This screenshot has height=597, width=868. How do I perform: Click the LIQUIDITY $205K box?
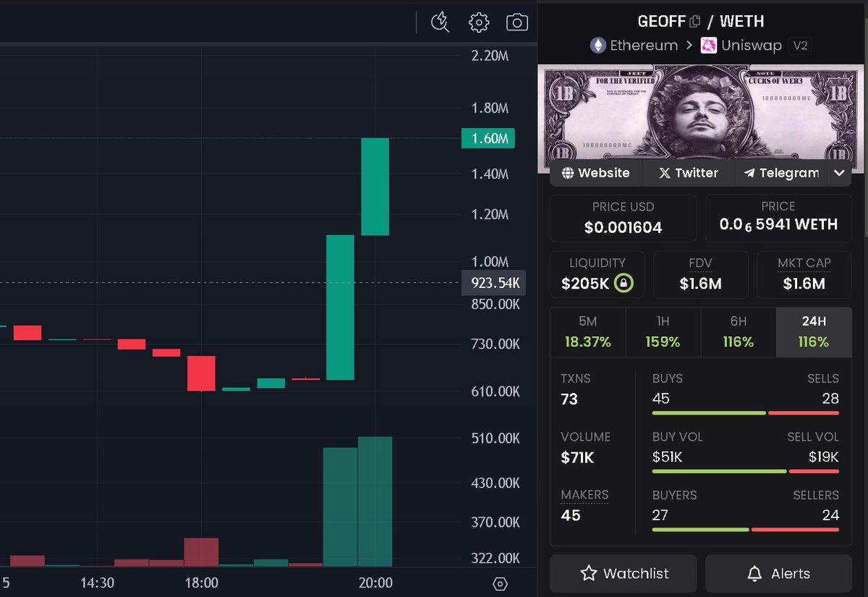point(597,275)
